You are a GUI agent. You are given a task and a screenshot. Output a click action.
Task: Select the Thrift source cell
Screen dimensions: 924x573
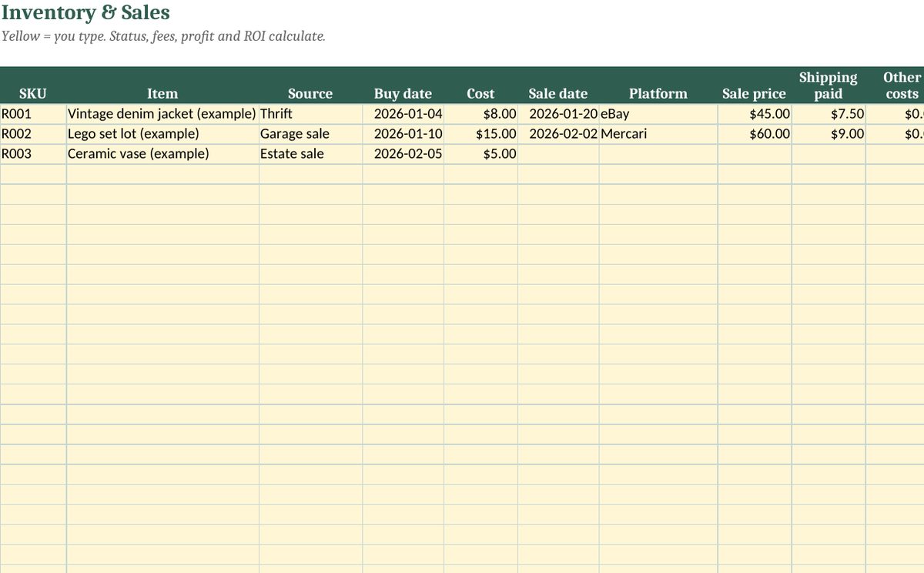(x=310, y=114)
